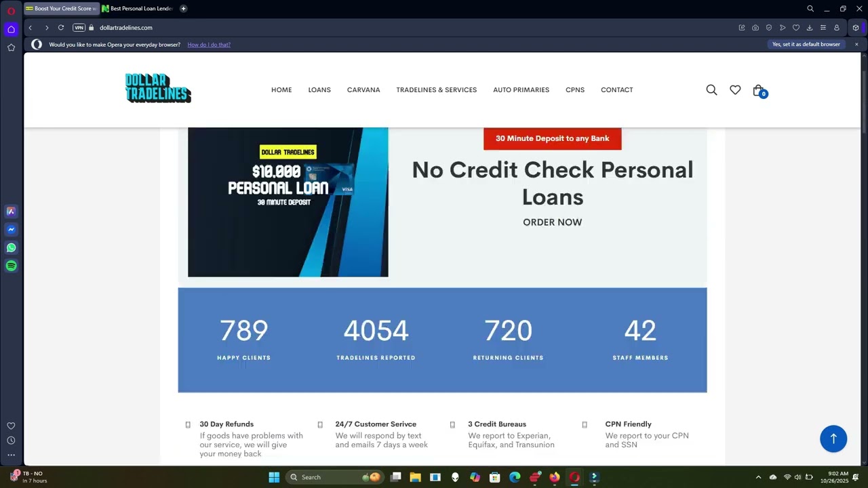Open the CPNS menu item
This screenshot has width=868, height=488.
pos(575,90)
